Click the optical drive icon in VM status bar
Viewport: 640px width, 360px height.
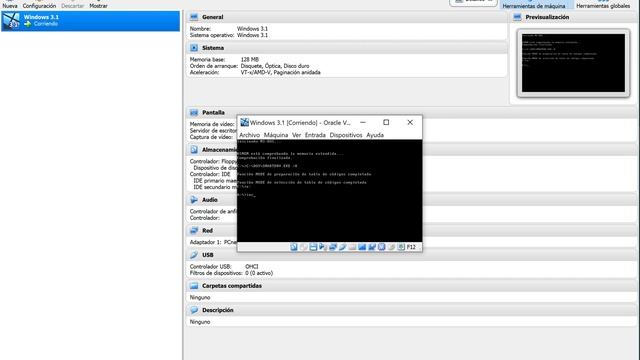[x=304, y=247]
